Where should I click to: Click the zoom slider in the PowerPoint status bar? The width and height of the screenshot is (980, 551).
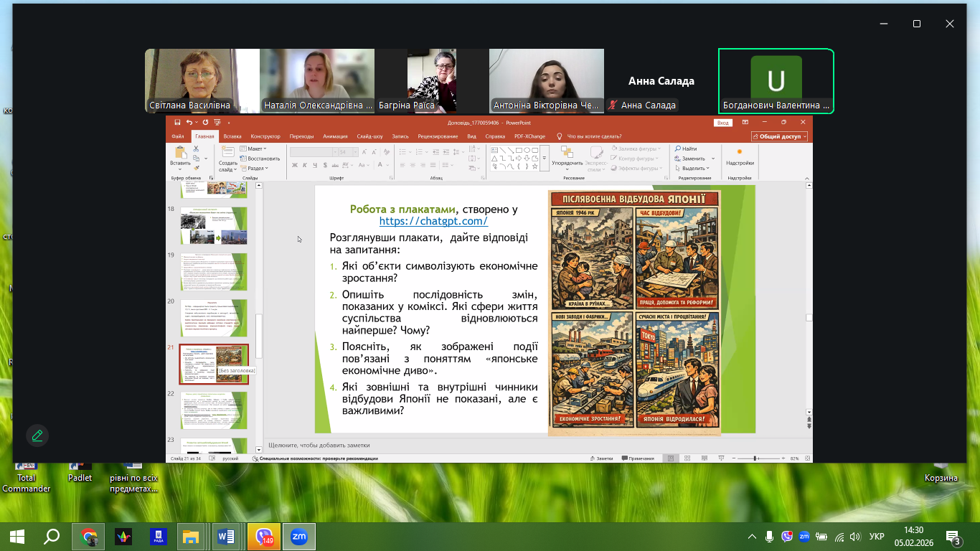tap(755, 458)
